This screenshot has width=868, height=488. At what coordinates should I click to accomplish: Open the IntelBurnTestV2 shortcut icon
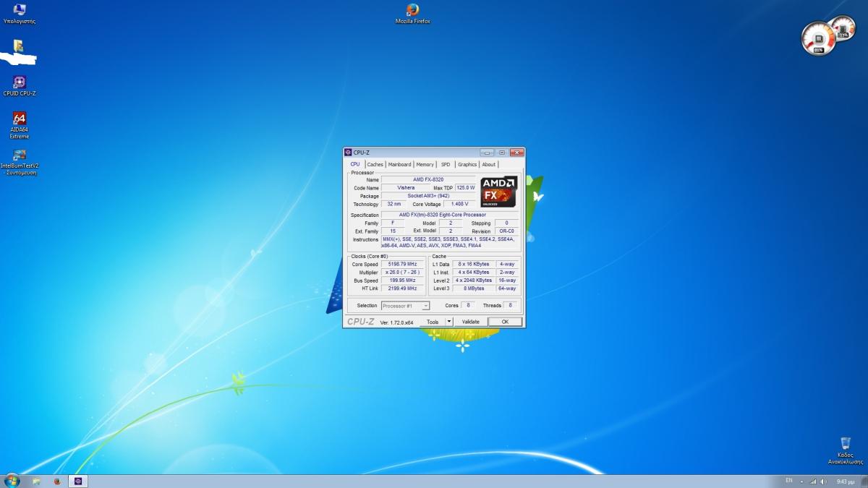(x=20, y=161)
